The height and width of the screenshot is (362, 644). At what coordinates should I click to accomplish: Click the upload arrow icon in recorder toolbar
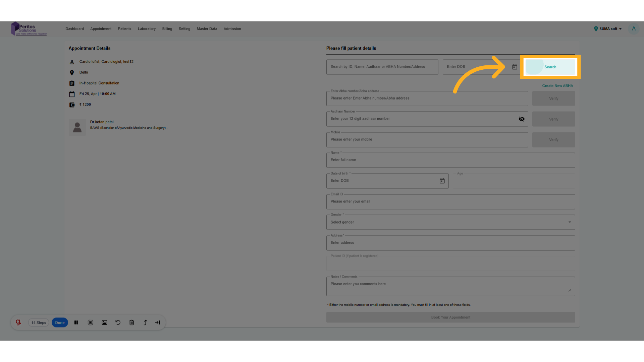(x=145, y=322)
